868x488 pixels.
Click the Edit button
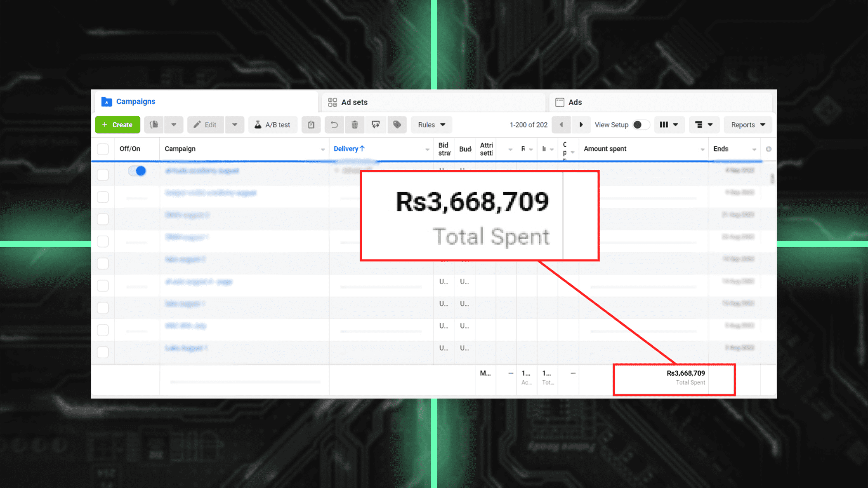tap(205, 125)
